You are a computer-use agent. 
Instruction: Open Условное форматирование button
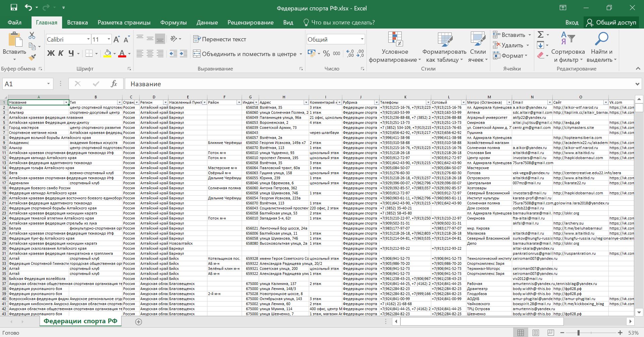[395, 48]
